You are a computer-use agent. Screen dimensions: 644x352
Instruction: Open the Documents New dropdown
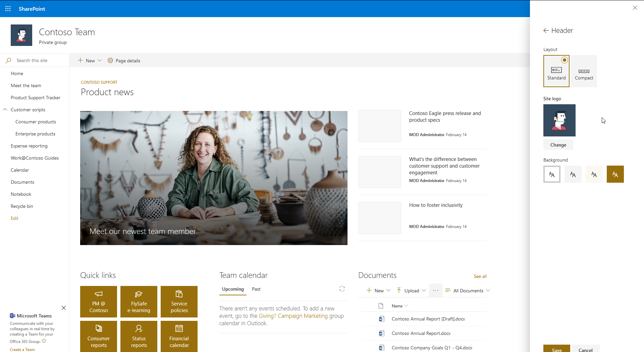[378, 291]
